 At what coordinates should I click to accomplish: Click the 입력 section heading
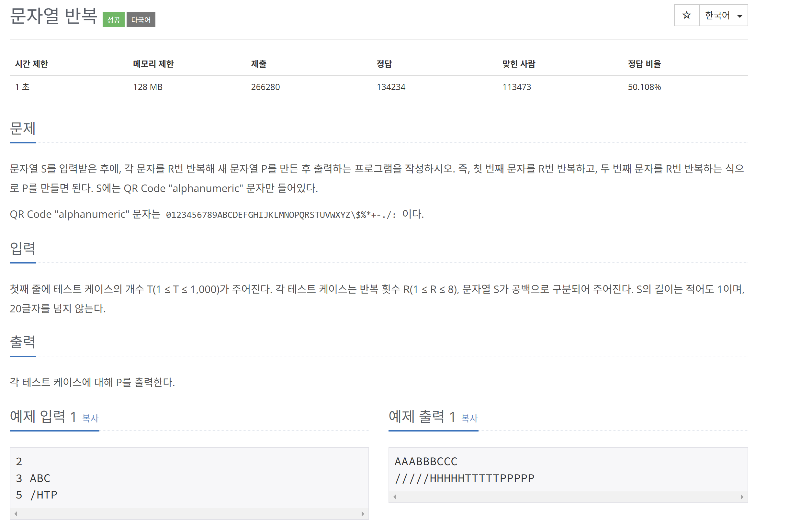point(23,248)
